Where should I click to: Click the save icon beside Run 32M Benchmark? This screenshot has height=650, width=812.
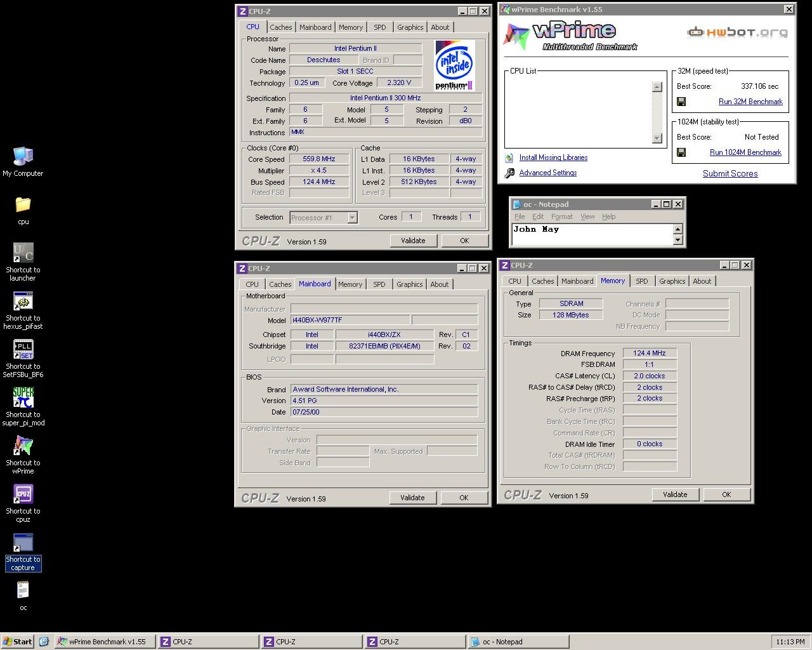(681, 102)
